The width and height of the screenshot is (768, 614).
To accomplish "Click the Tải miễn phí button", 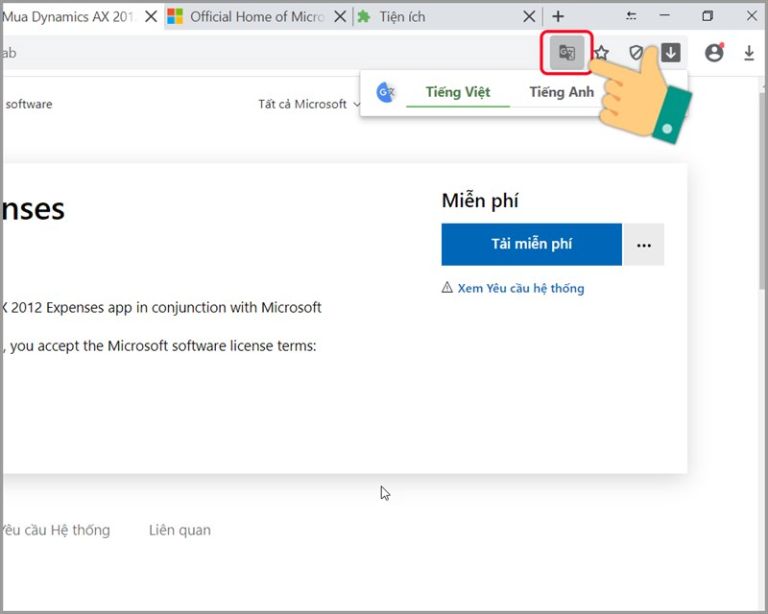I will (x=531, y=244).
